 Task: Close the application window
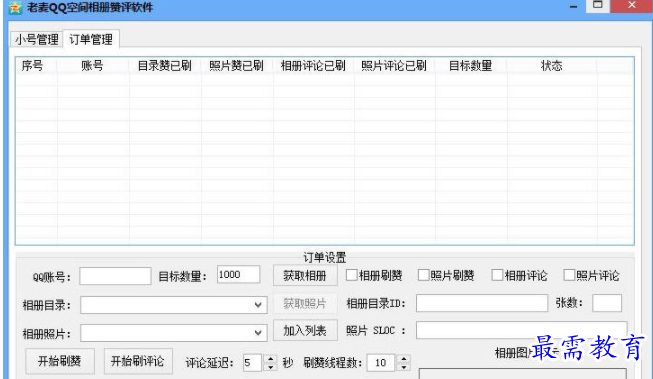pos(632,5)
